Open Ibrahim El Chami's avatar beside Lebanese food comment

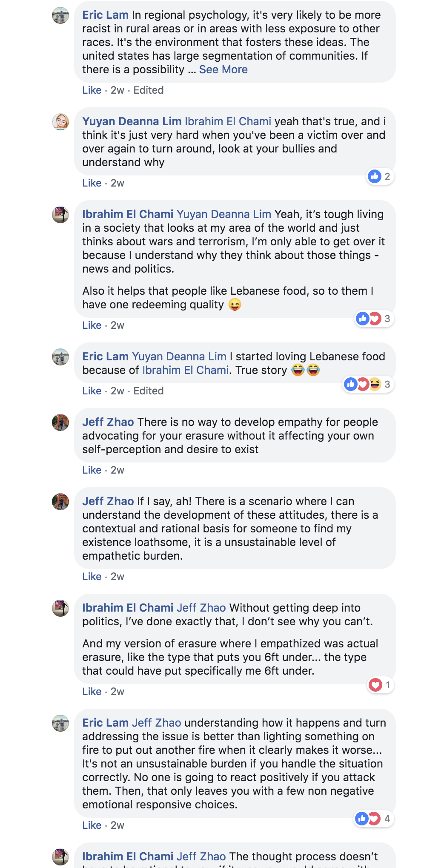pos(60,215)
